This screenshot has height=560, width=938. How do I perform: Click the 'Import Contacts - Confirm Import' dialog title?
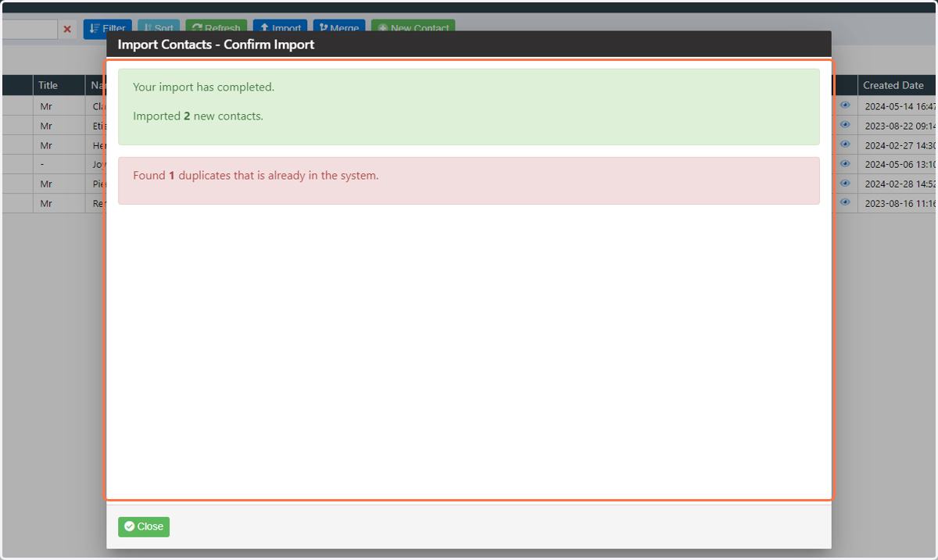click(216, 45)
